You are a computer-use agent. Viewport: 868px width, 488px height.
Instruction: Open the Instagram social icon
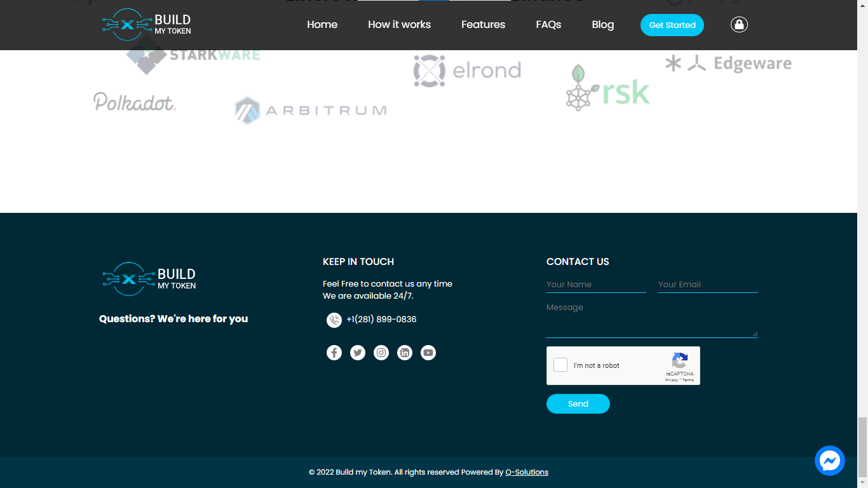(x=381, y=353)
